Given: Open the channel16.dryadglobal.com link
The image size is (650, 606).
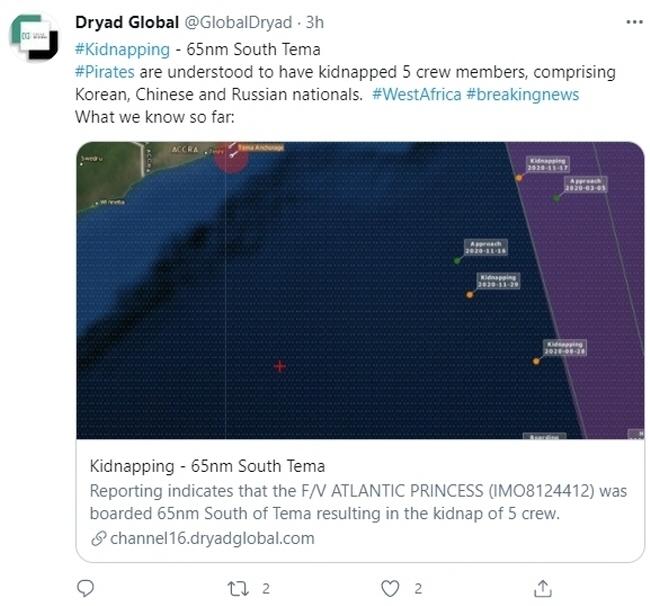Looking at the screenshot, I should (211, 538).
